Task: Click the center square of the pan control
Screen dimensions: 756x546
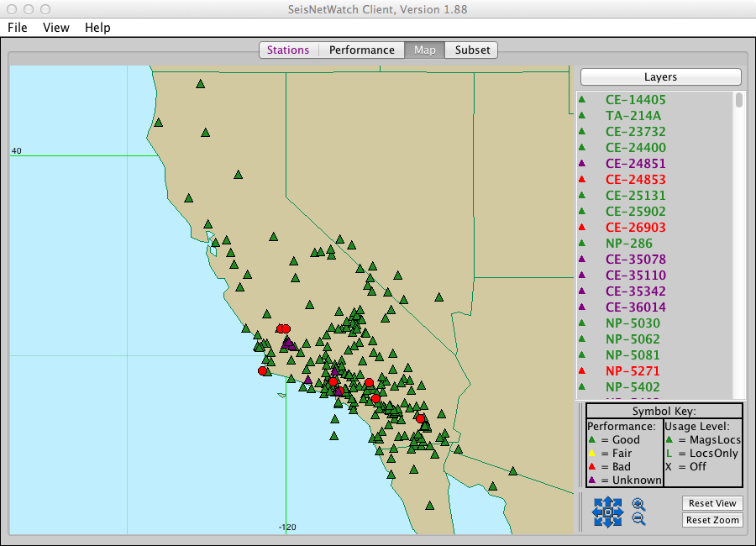Action: pos(606,512)
